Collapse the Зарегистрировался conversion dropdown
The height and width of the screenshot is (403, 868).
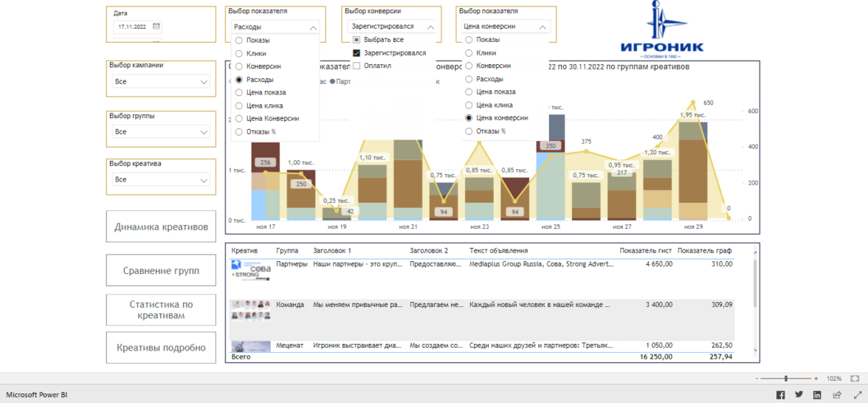coord(430,27)
